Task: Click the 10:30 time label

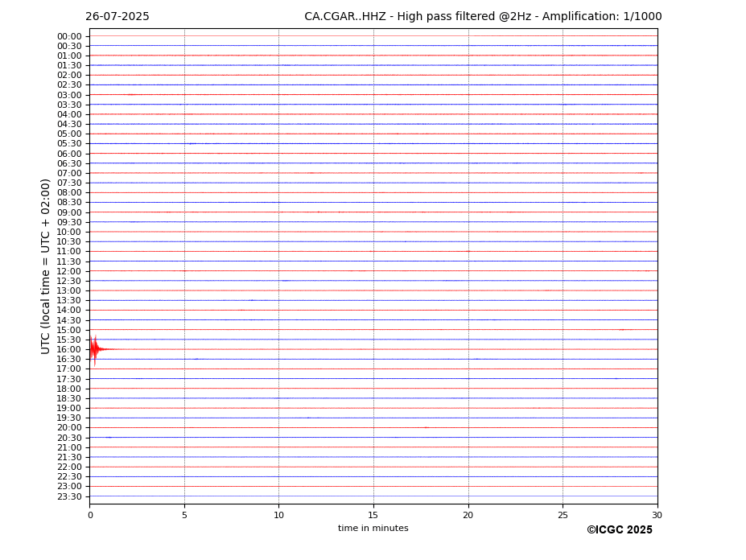Action: (69, 241)
